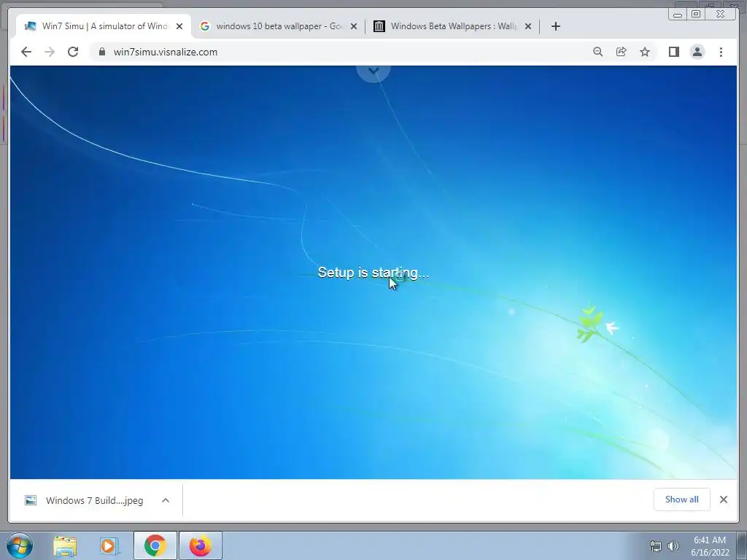The height and width of the screenshot is (560, 747).
Task: Click the Setup is starting text
Action: coord(373,273)
